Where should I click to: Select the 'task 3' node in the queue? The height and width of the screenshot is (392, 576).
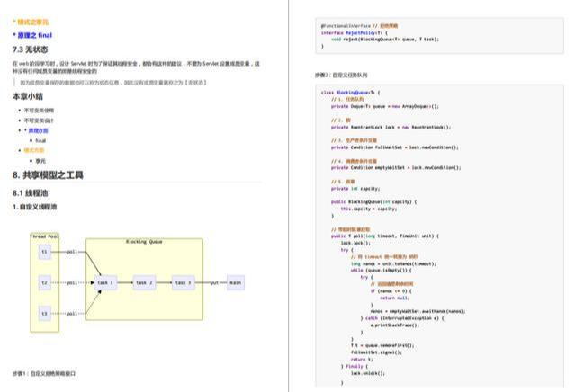(184, 282)
